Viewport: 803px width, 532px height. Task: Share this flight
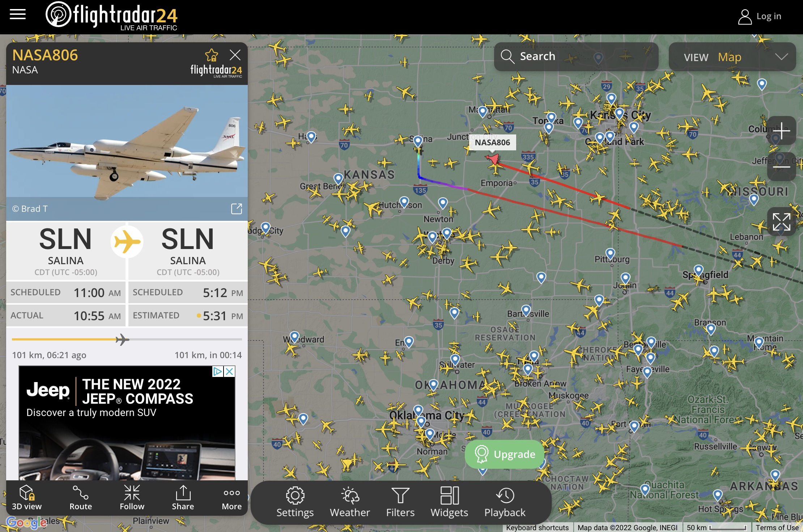[x=183, y=498]
